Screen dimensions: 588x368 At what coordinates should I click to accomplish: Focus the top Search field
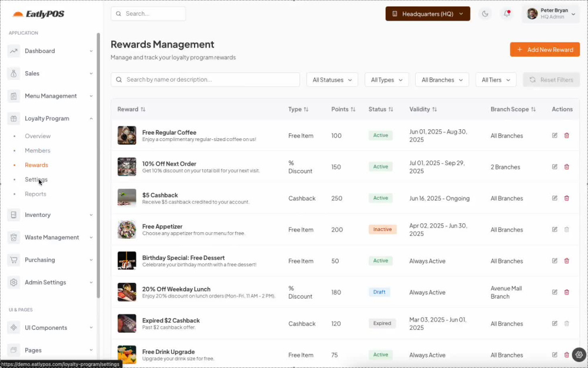click(148, 14)
